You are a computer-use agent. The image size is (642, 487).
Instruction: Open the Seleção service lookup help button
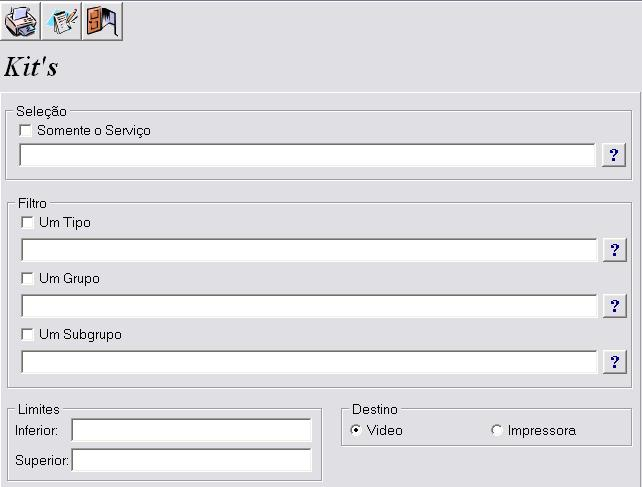(613, 155)
